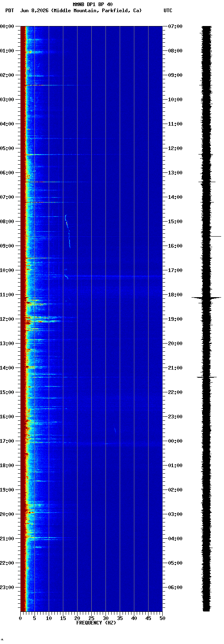Click the frequency axis value '45'
This screenshot has width=224, height=644.
pos(148,618)
